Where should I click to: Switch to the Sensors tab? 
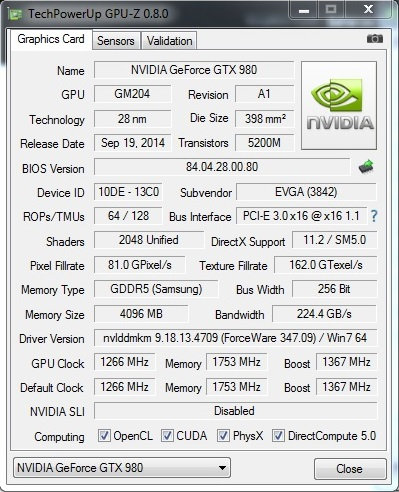[116, 41]
